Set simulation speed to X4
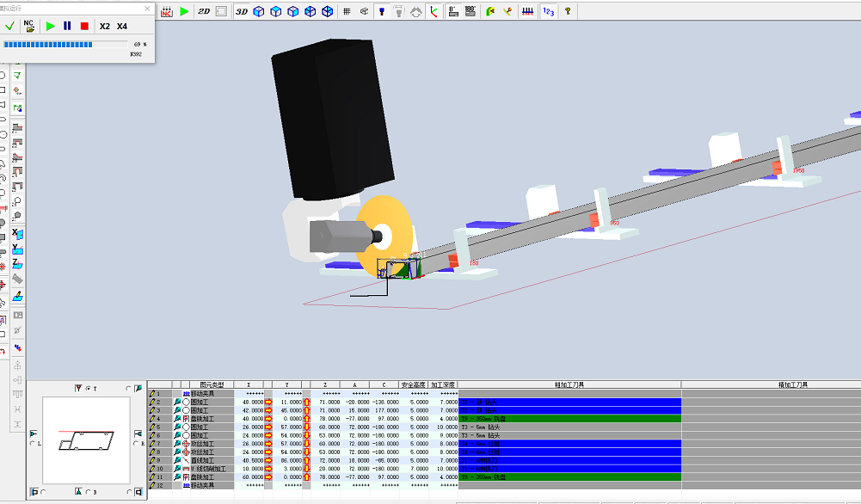Image resolution: width=861 pixels, height=504 pixels. 122,27
